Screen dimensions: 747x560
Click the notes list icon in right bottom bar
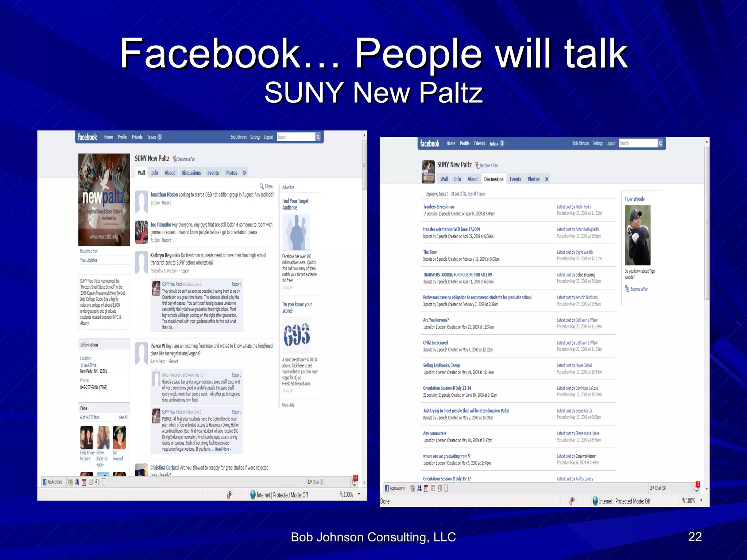433,488
